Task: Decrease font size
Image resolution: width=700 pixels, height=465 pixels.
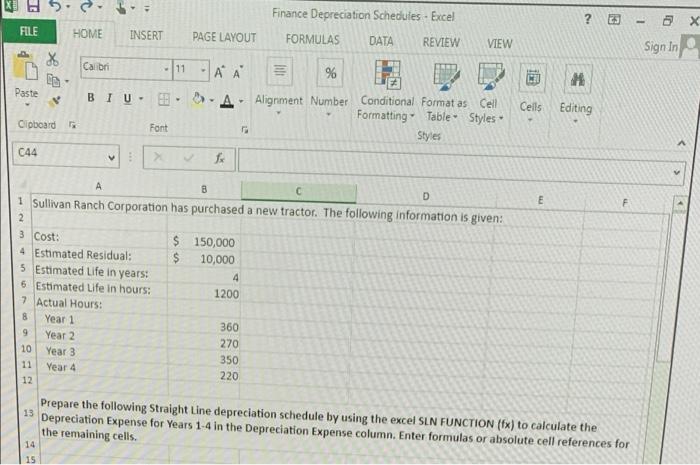Action: (x=237, y=73)
